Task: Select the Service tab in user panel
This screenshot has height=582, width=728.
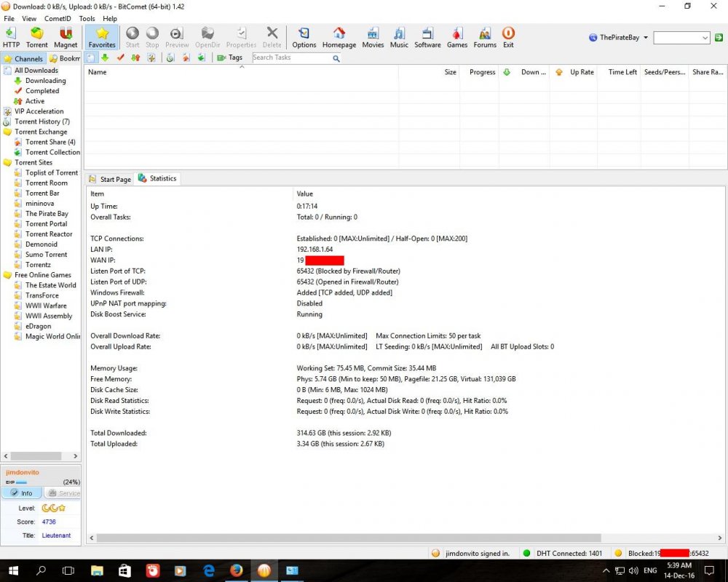Action: [63, 493]
